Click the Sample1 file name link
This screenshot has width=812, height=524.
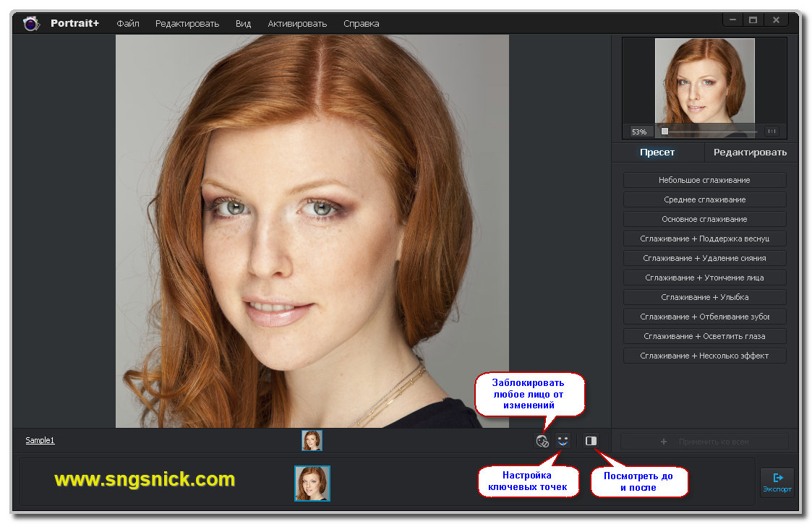click(40, 441)
